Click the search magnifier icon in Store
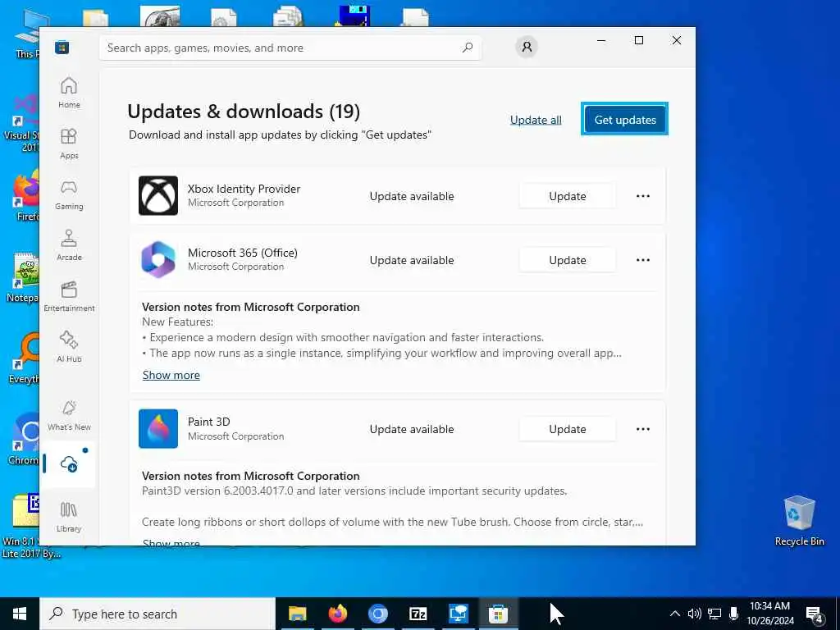This screenshot has width=840, height=630. [467, 48]
